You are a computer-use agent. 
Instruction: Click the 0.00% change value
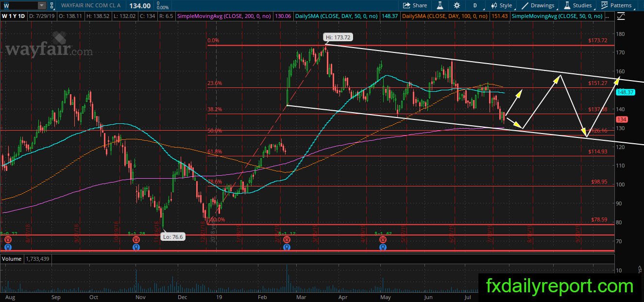coord(162,8)
